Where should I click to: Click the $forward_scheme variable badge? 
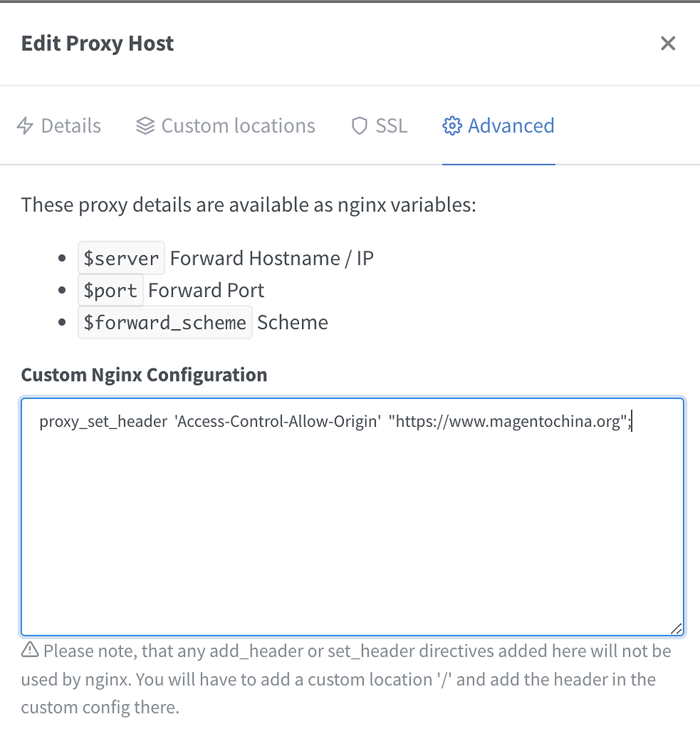(164, 322)
